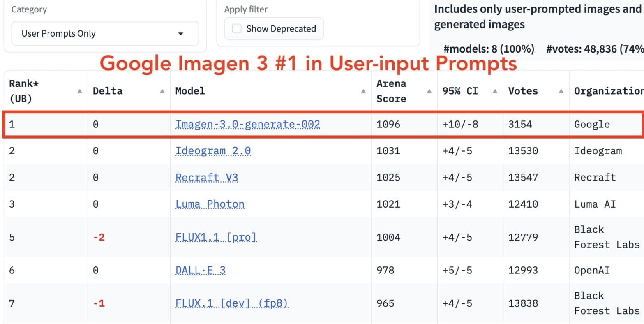644x324 pixels.
Task: Open the DALL·E 3 model page
Action: click(x=200, y=270)
